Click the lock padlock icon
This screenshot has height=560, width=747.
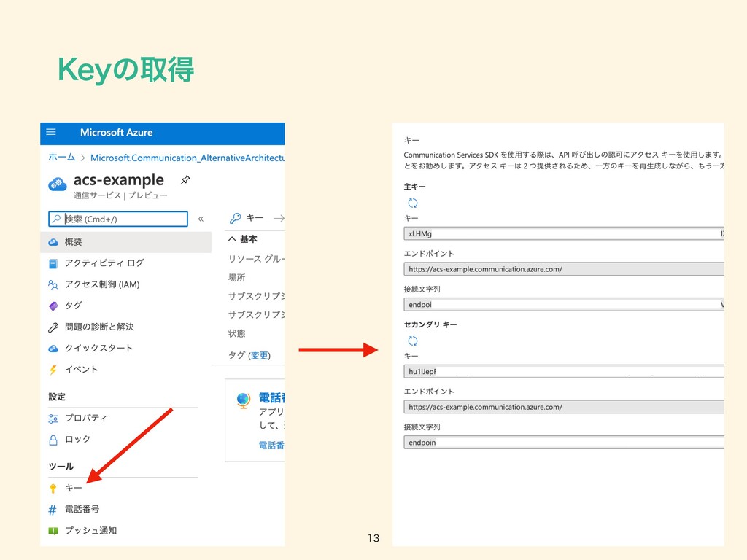click(x=53, y=440)
